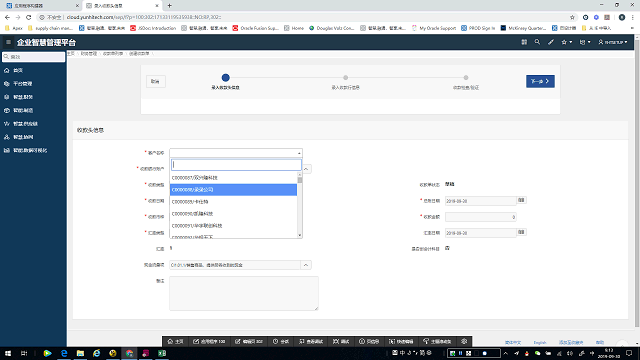Open the sidebar item with line-chart icon
This screenshot has width=640, height=360.
pos(33,124)
